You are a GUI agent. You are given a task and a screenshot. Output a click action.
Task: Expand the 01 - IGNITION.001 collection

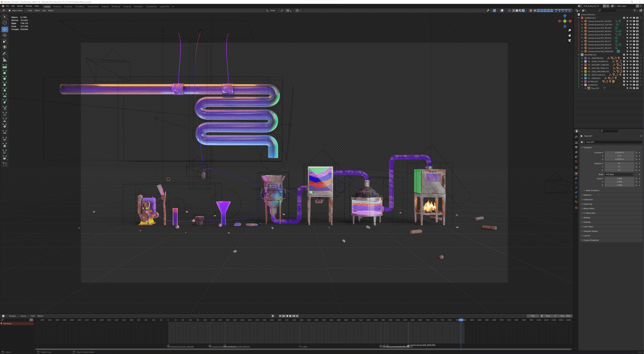(x=582, y=58)
